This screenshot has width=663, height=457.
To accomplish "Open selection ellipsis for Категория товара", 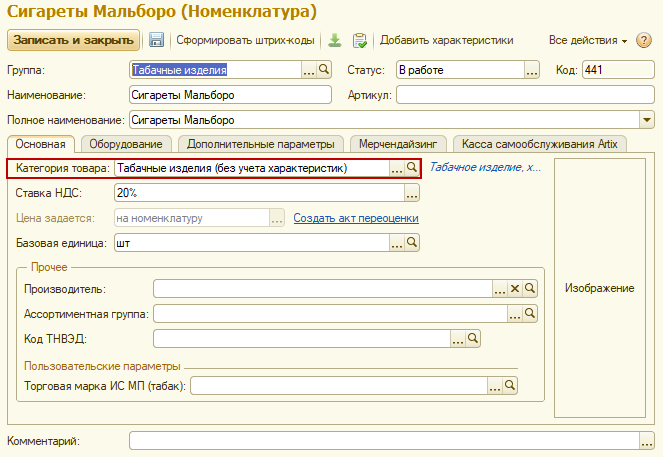I will pyautogui.click(x=397, y=168).
